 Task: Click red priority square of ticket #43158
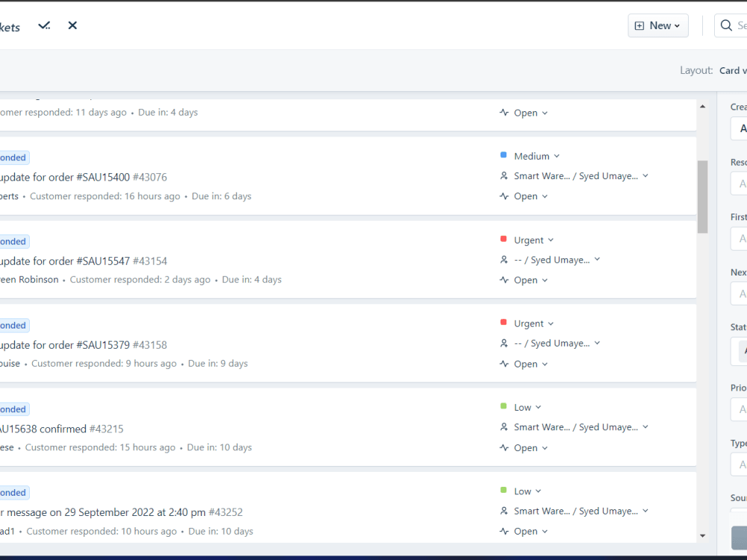503,323
